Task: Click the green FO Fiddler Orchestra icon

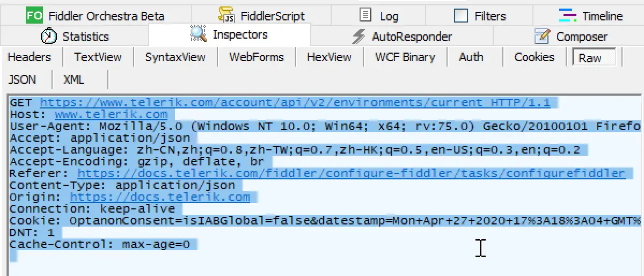Action: tap(34, 16)
